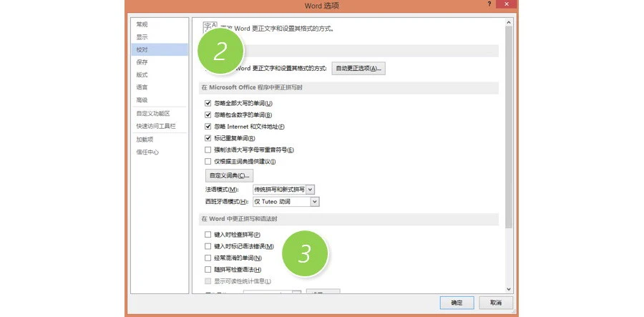Close the Word 选项 dialog

[x=507, y=4]
